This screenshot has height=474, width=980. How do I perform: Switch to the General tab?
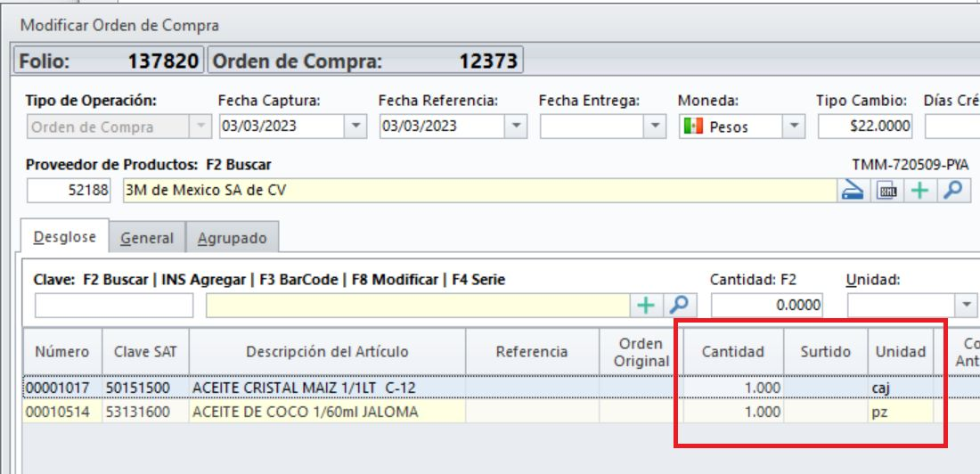(148, 238)
